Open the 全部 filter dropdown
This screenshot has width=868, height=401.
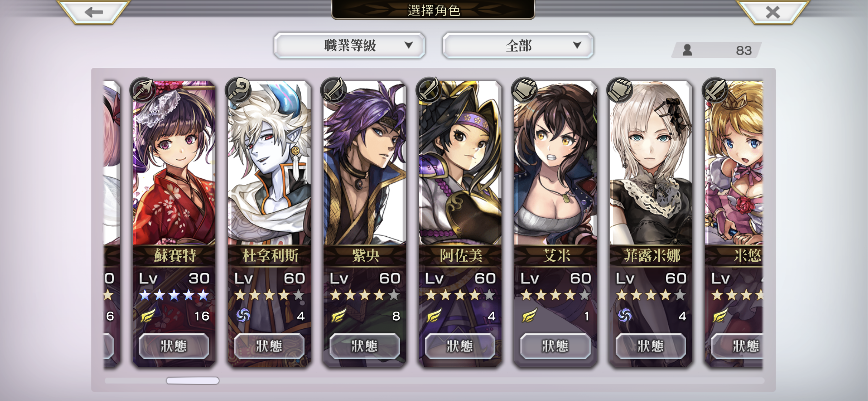(x=518, y=45)
